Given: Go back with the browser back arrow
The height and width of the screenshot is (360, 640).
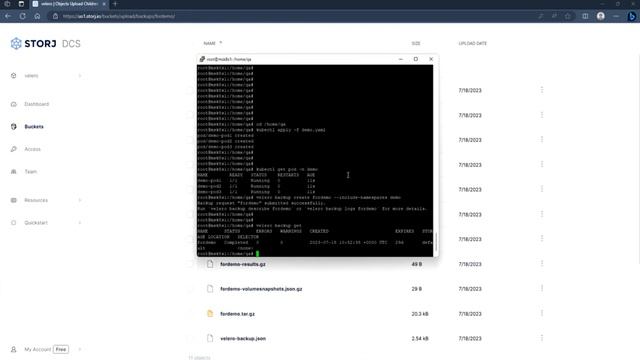Looking at the screenshot, I should click(x=8, y=16).
